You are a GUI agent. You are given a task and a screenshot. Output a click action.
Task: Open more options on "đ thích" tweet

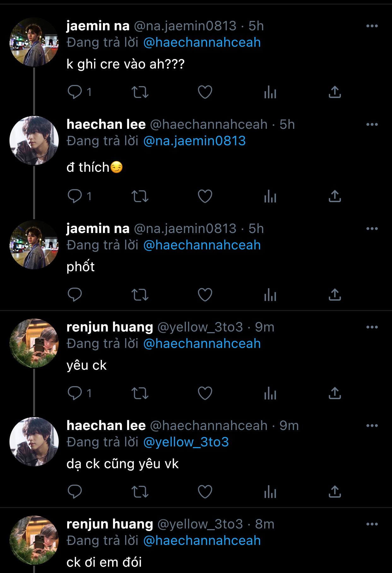pyautogui.click(x=372, y=124)
